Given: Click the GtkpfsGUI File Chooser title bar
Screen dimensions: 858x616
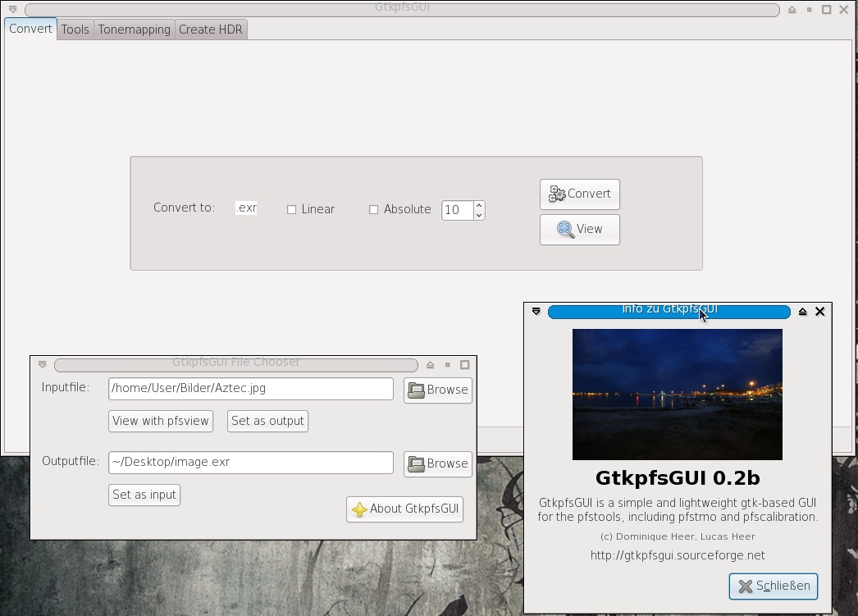Looking at the screenshot, I should click(236, 364).
